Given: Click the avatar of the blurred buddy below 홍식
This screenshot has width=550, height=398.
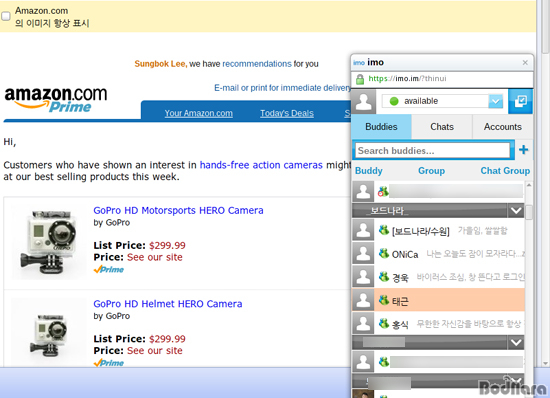Looking at the screenshot, I should click(363, 362).
